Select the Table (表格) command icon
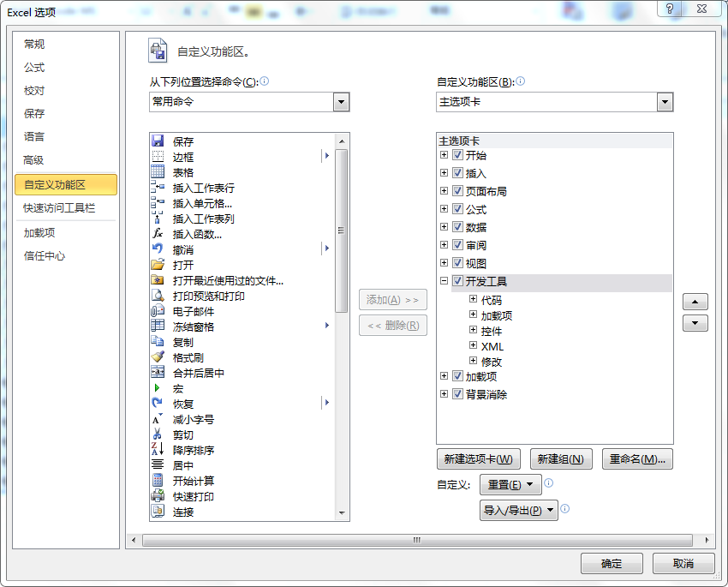This screenshot has height=587, width=728. (x=158, y=172)
